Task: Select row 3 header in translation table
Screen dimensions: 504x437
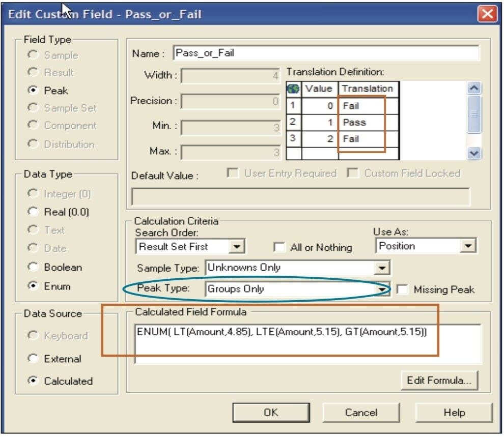Action: point(293,139)
